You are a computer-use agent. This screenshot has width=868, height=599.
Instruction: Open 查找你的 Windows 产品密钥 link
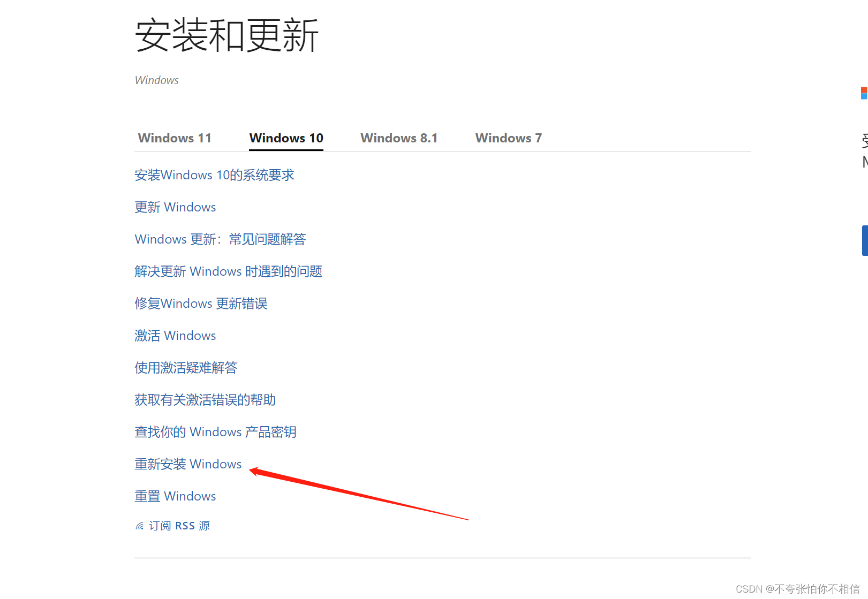point(215,432)
